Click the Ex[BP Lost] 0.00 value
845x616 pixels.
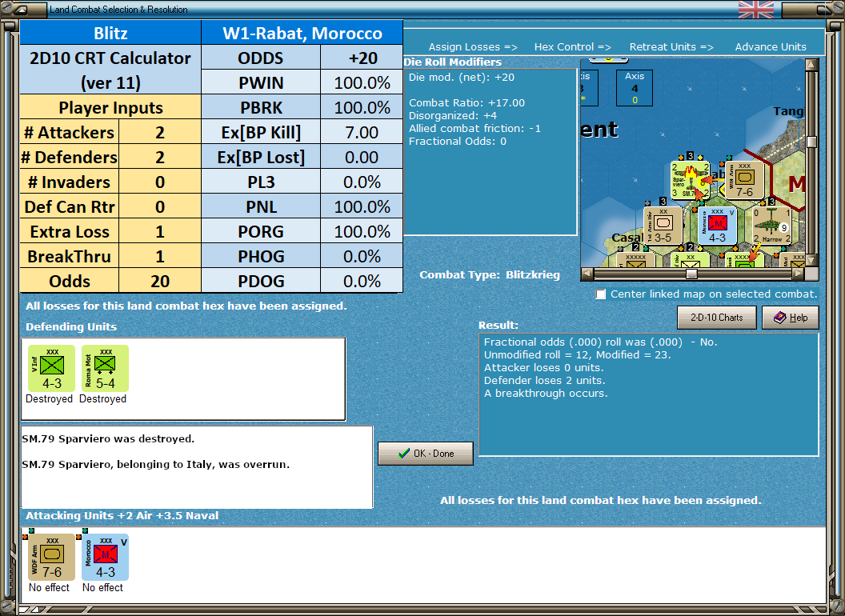coord(362,157)
